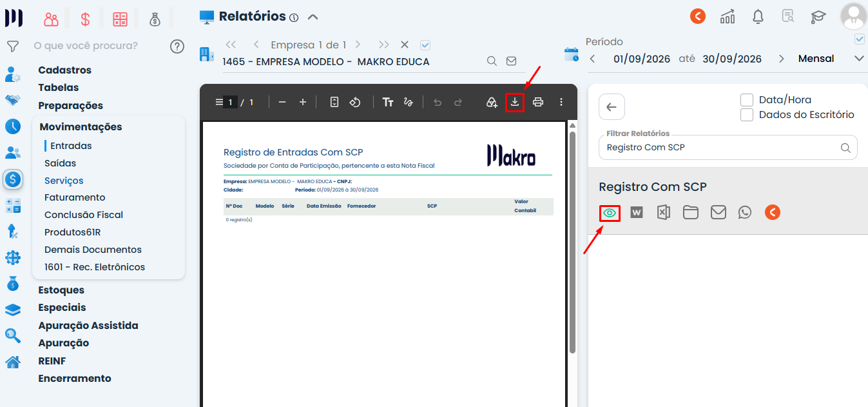The width and height of the screenshot is (868, 407).
Task: Click the Filtrar Relatórios search field
Action: point(728,147)
